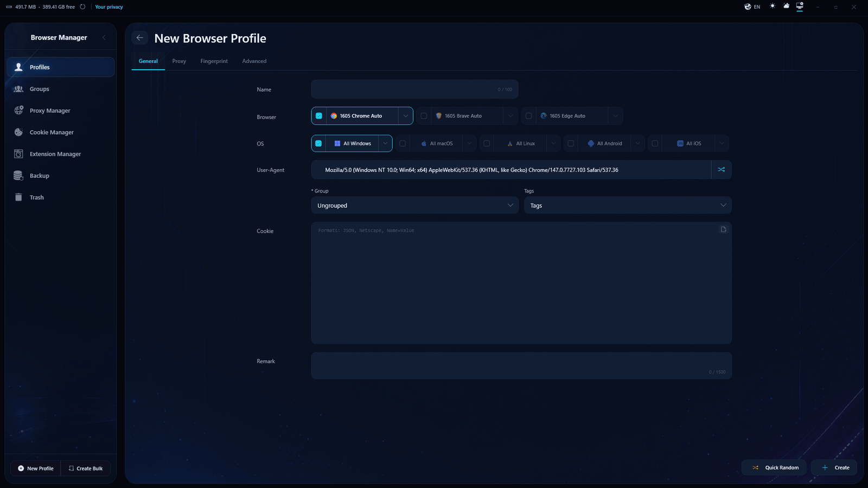The image size is (868, 488).
Task: Switch to dark theme moon icon
Action: click(x=786, y=6)
